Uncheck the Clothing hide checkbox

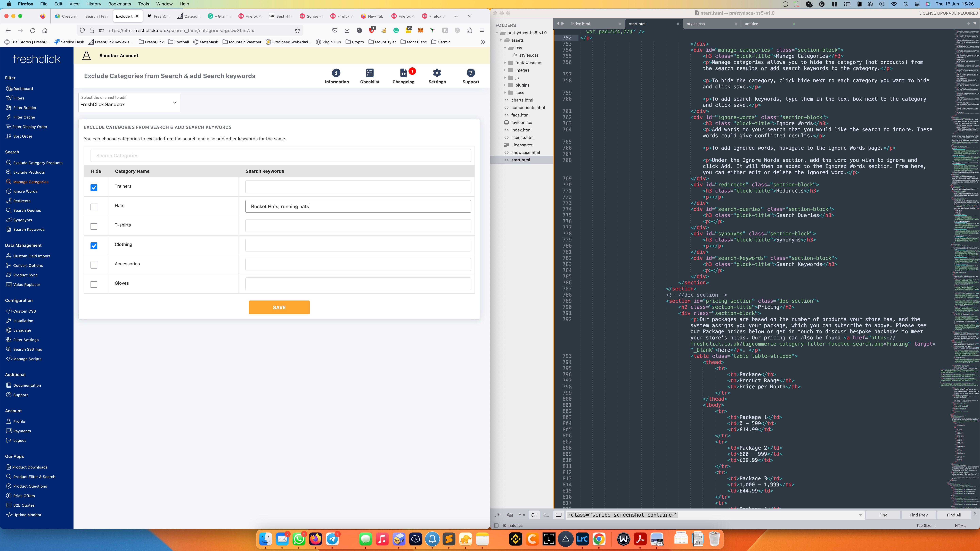pyautogui.click(x=94, y=246)
